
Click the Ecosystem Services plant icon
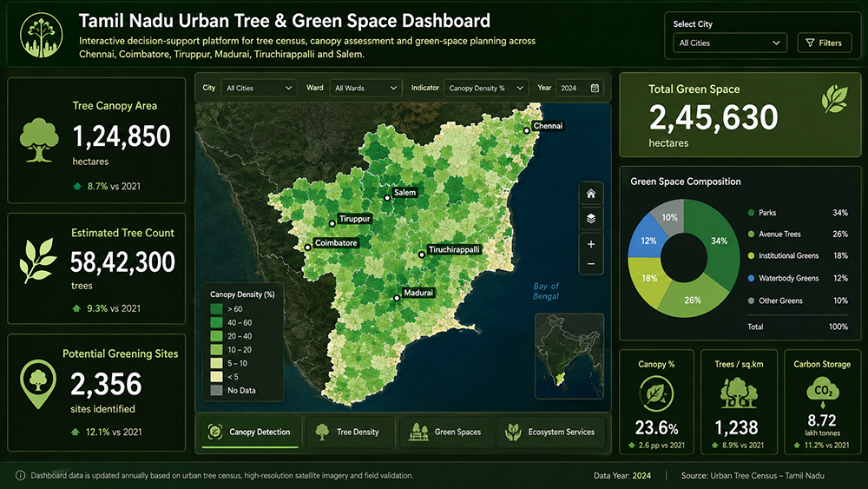[513, 432]
